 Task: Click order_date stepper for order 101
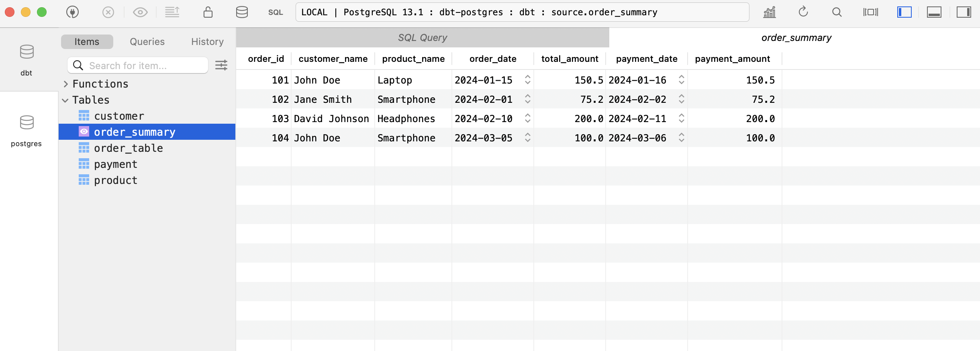tap(528, 80)
